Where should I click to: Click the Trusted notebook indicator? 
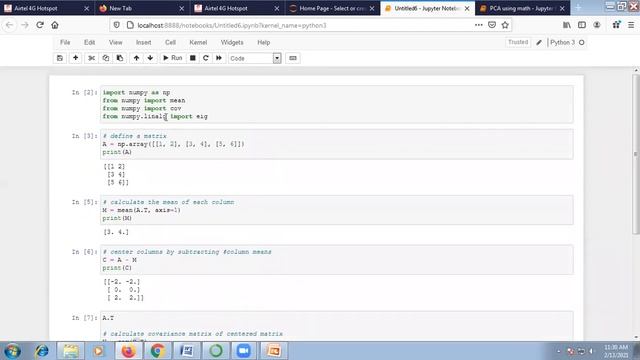click(x=518, y=42)
